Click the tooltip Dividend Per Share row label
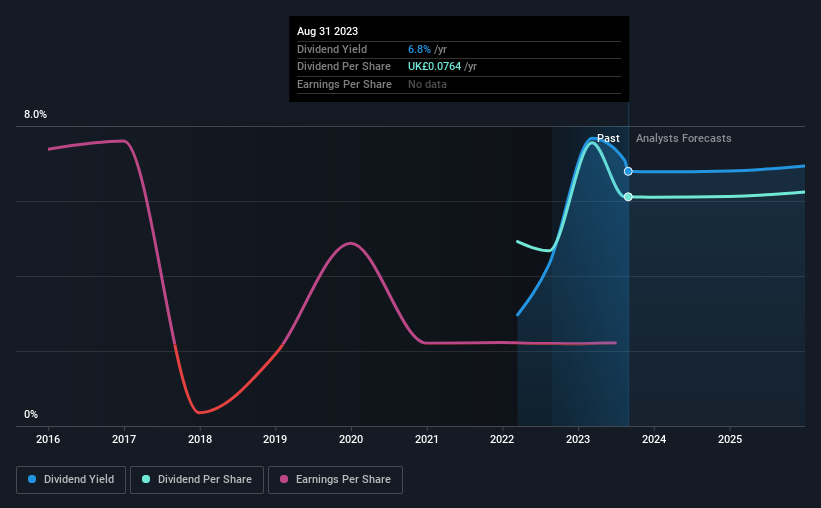The height and width of the screenshot is (508, 821). [344, 67]
